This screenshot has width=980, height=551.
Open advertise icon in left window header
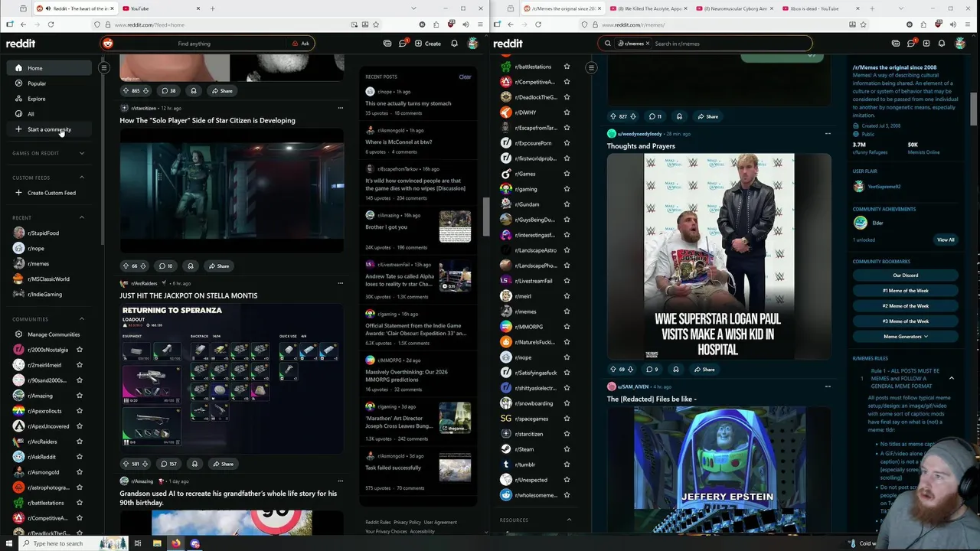(x=387, y=44)
